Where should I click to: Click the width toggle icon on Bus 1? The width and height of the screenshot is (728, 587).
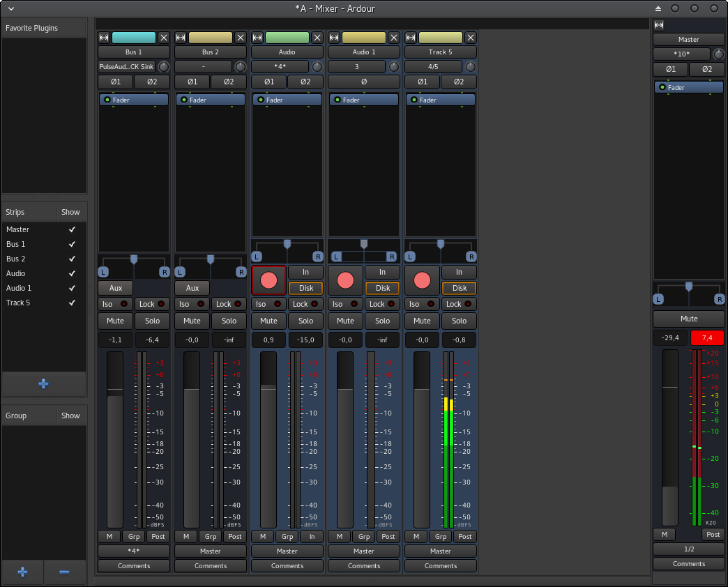(104, 38)
